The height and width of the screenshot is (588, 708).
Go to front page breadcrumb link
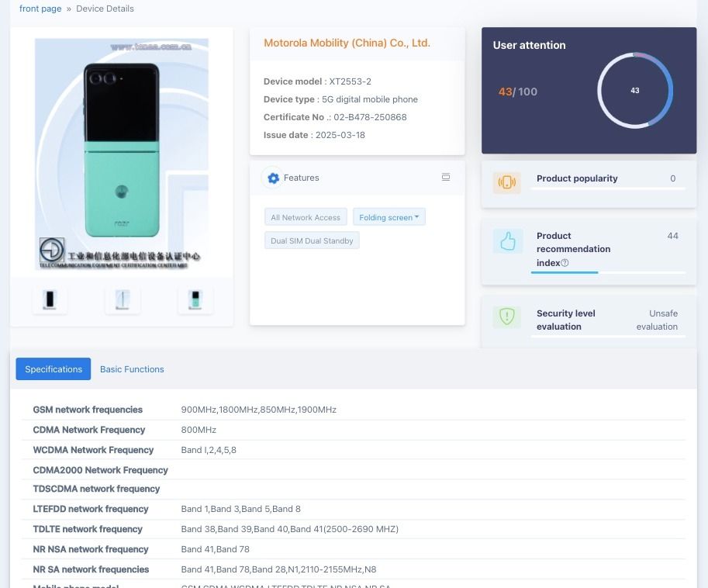pos(40,9)
